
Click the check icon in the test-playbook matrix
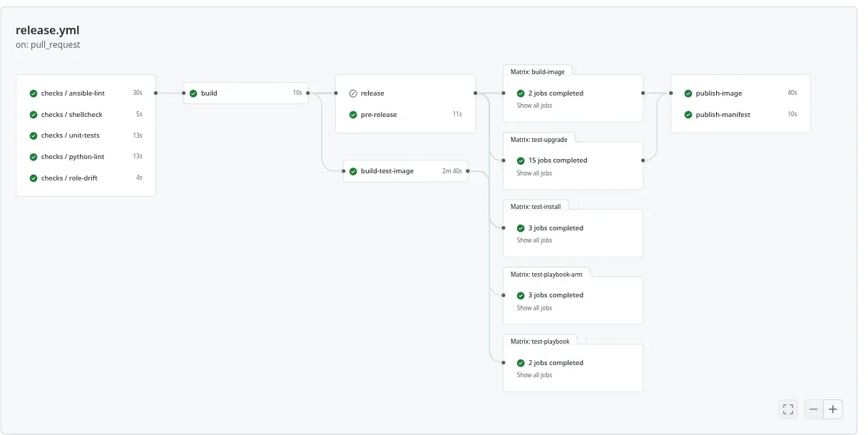coord(521,363)
